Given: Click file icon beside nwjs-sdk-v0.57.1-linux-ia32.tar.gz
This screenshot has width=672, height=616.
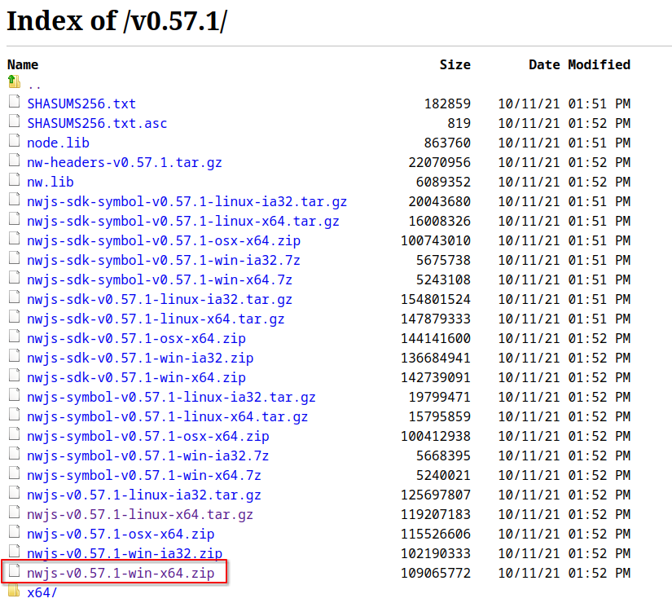Looking at the screenshot, I should point(14,297).
